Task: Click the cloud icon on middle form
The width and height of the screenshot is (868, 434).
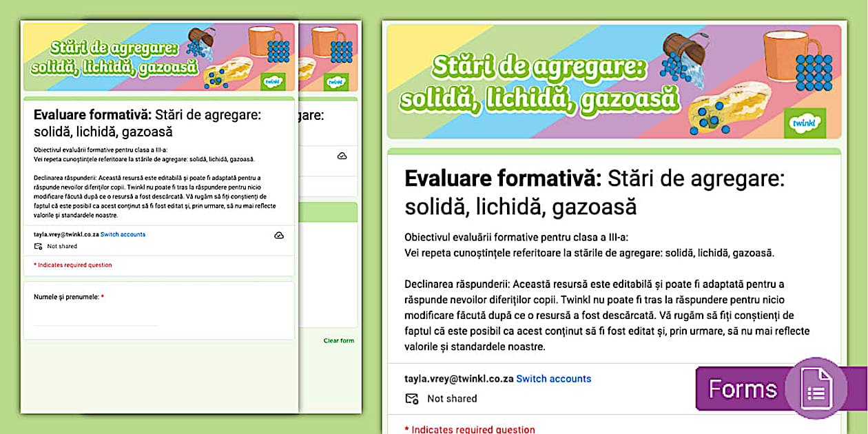Action: coord(342,156)
